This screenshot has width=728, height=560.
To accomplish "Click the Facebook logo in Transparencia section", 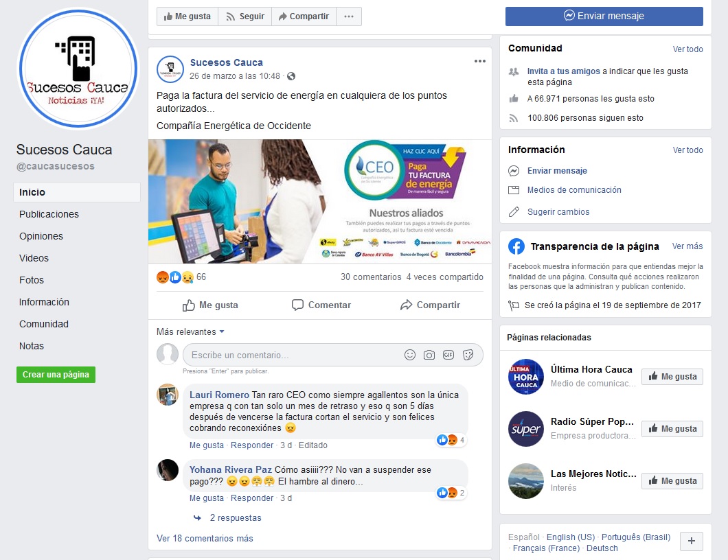I will [x=516, y=246].
